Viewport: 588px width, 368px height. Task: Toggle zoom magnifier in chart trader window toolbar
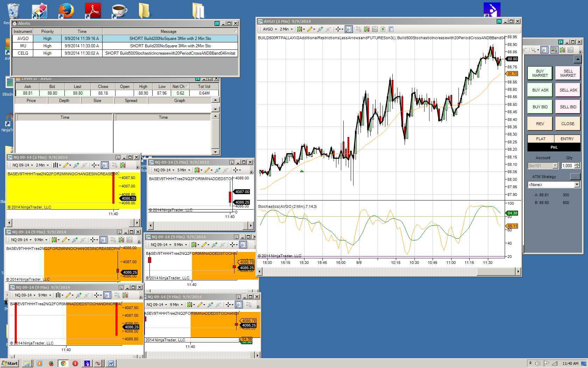click(544, 50)
